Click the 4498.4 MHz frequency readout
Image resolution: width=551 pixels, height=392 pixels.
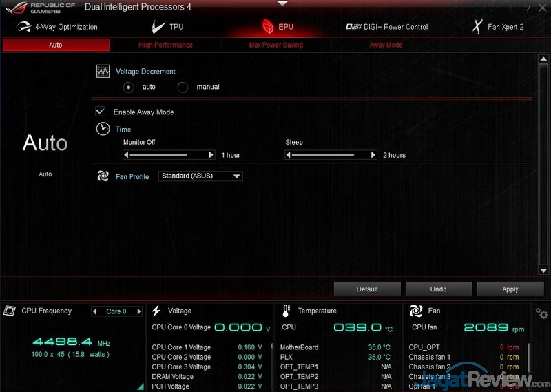72,342
